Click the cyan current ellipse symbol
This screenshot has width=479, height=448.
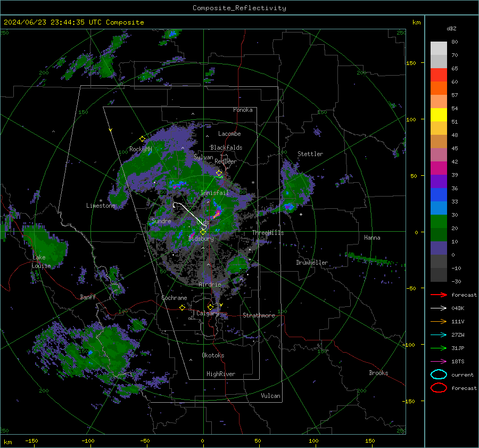pyautogui.click(x=439, y=374)
